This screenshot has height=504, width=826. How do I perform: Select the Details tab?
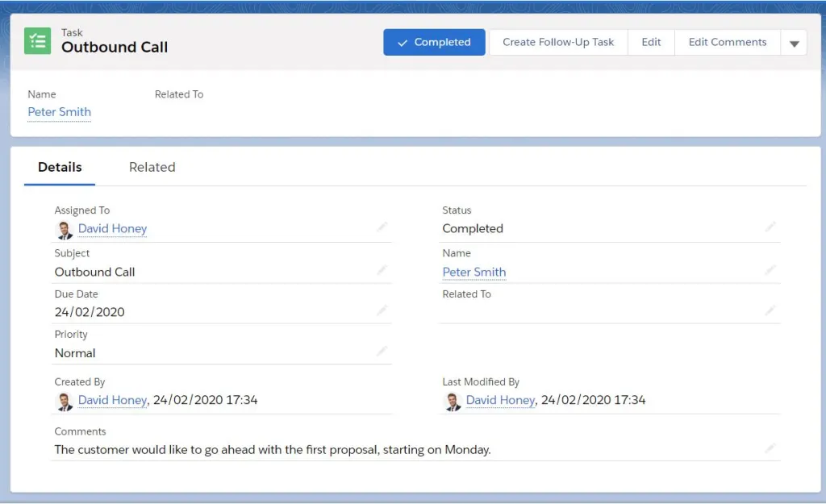[60, 167]
